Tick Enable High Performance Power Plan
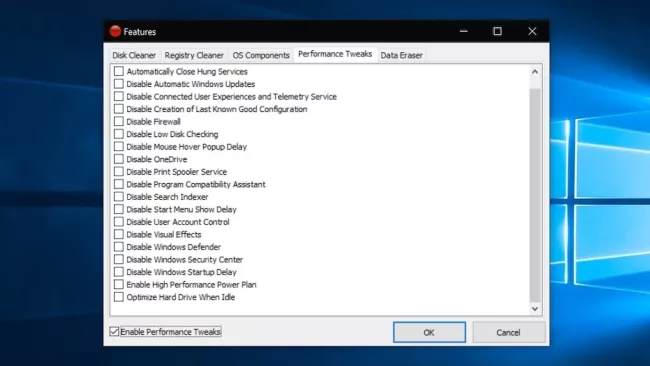Screen dimensions: 650x366 point(119,284)
